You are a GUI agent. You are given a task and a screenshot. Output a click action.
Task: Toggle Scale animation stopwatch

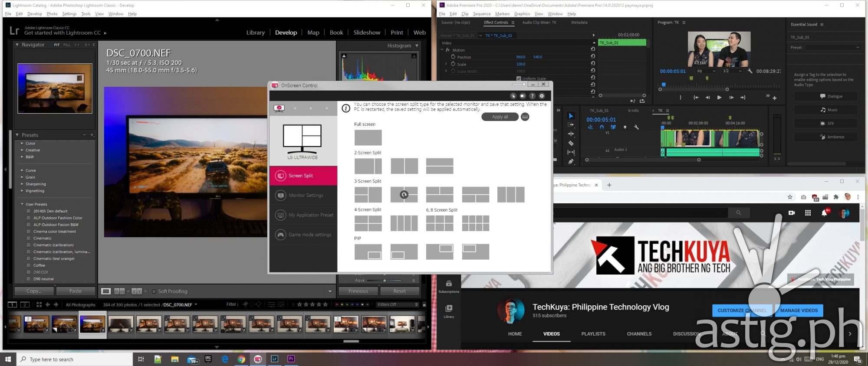click(453, 64)
